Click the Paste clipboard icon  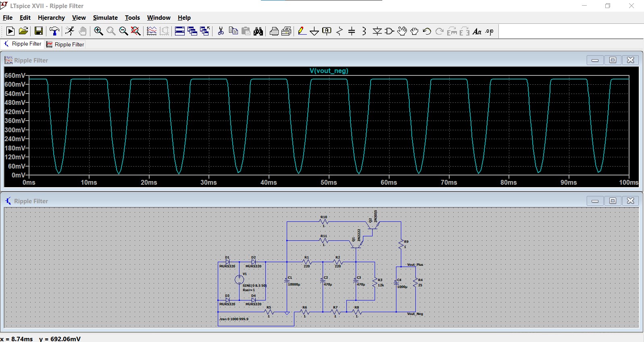[246, 31]
